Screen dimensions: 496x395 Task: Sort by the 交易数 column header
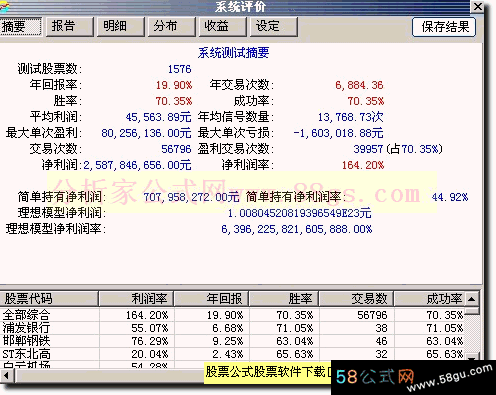[x=356, y=299]
